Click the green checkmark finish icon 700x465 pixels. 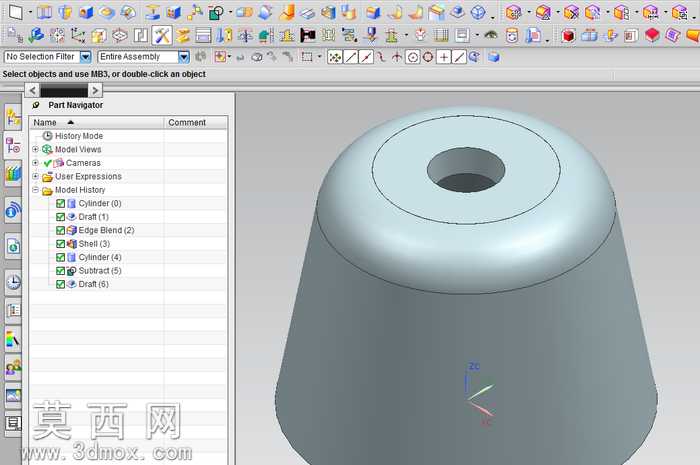pos(35,35)
